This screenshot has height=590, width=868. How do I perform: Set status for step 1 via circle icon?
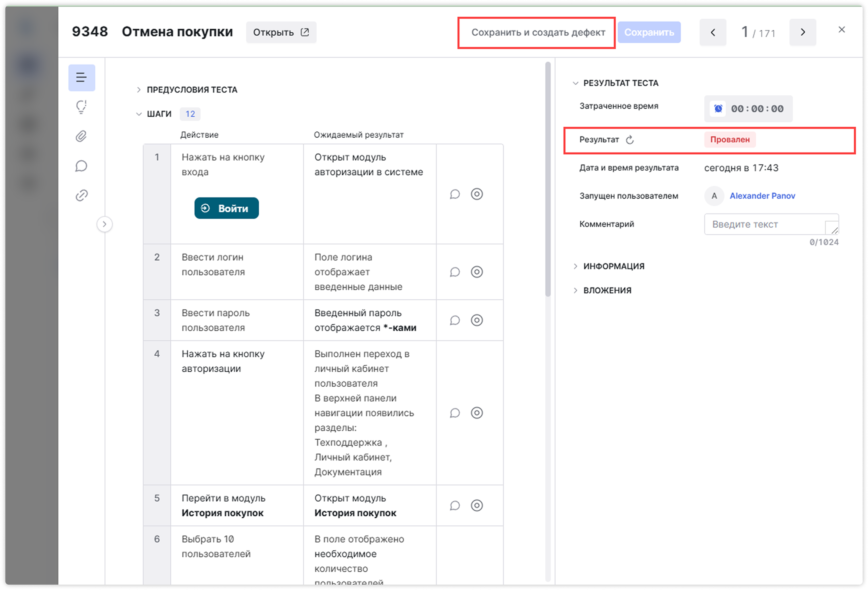click(x=477, y=194)
